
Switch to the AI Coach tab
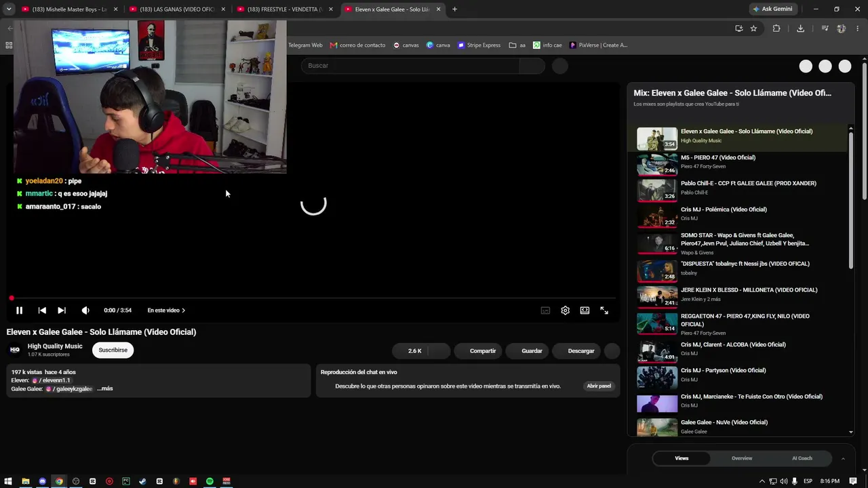pyautogui.click(x=802, y=458)
